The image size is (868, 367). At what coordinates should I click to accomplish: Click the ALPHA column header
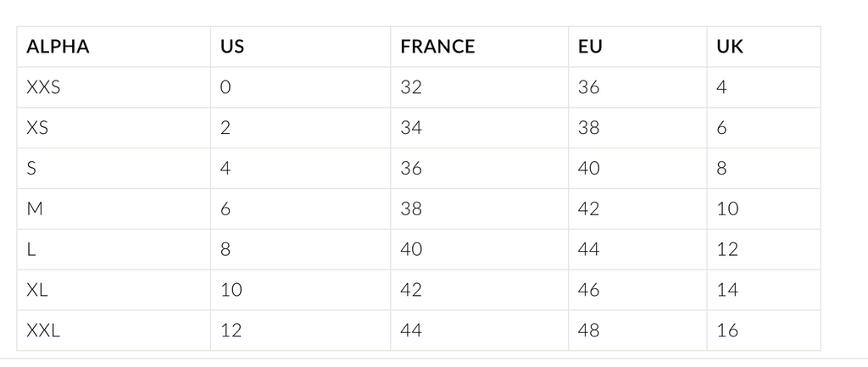[114, 47]
